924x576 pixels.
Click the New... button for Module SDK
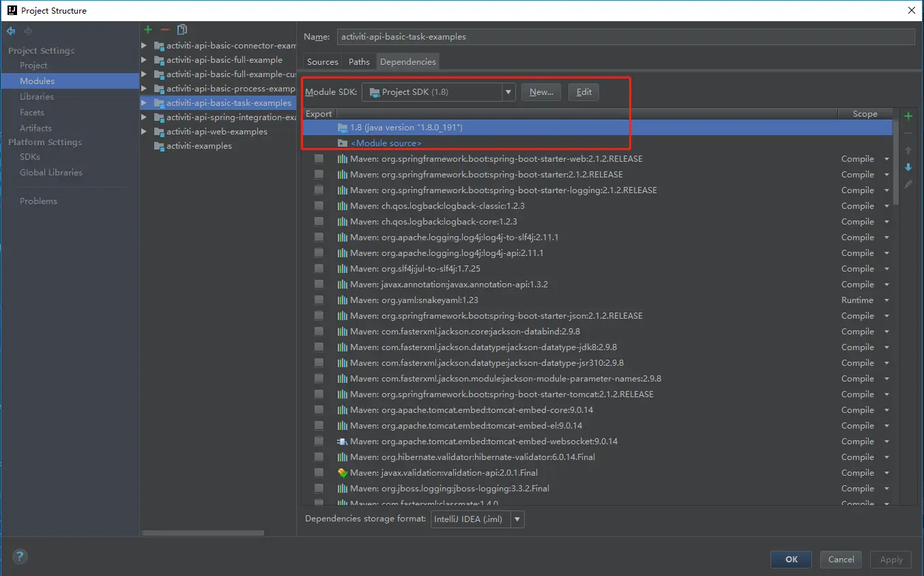coord(541,92)
